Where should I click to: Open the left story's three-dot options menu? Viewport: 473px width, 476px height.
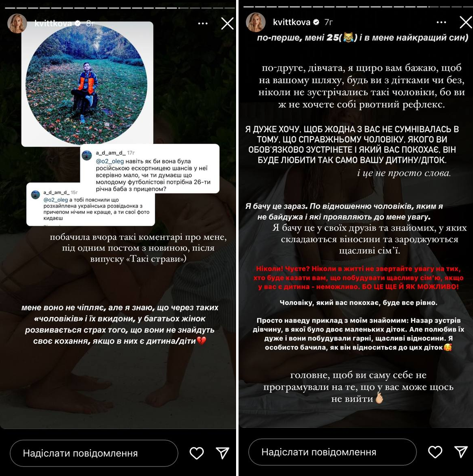(x=203, y=24)
